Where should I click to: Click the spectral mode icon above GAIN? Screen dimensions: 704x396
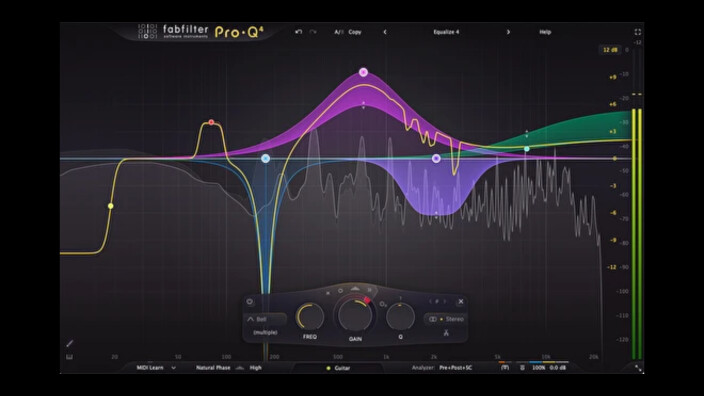coord(370,290)
